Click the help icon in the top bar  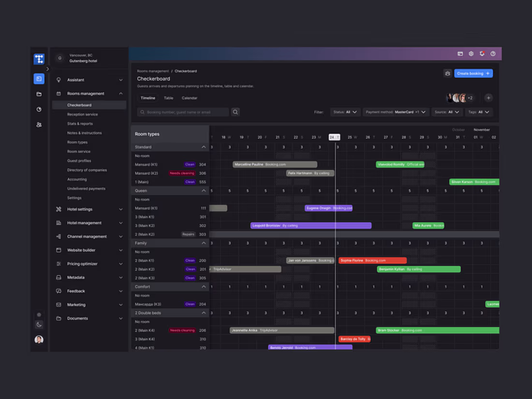point(492,54)
